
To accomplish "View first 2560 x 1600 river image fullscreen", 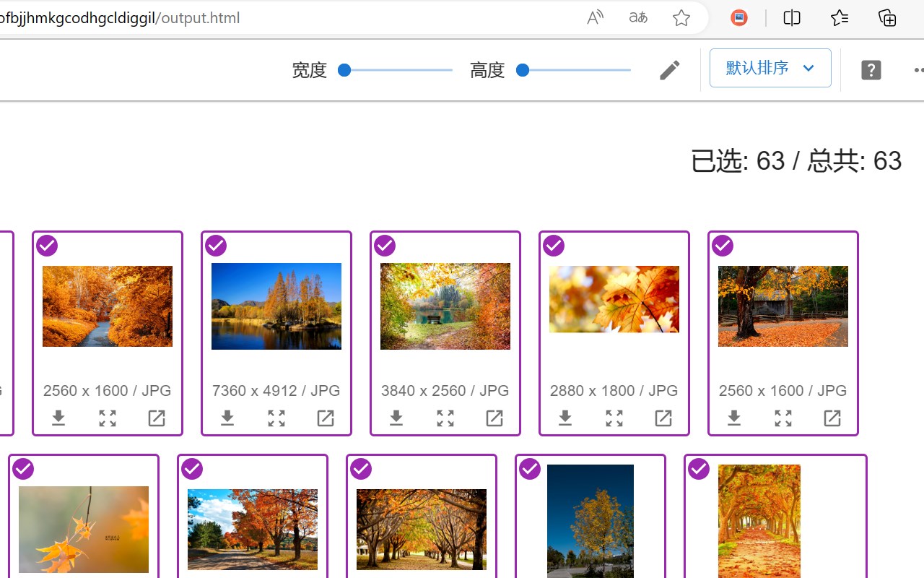I will [108, 418].
